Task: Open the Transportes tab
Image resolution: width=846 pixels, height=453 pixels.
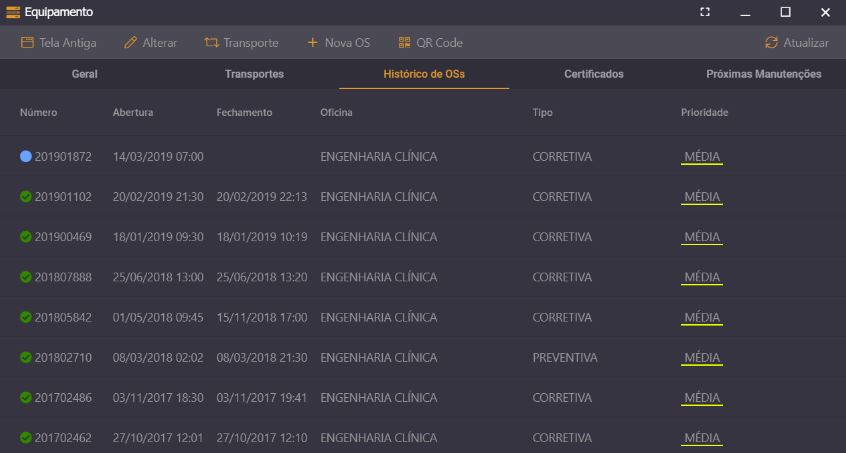Action: pos(254,74)
